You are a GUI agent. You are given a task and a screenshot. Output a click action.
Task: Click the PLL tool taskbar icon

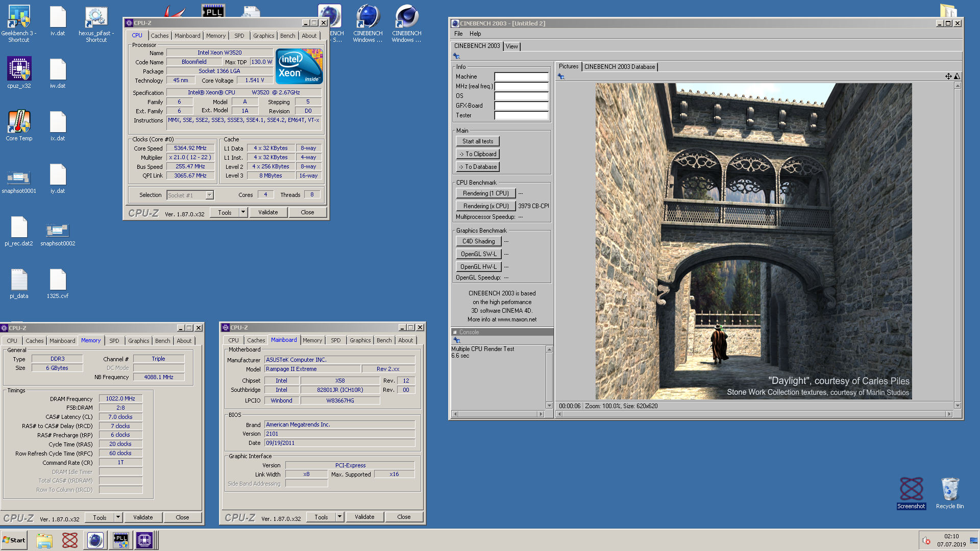(x=120, y=540)
